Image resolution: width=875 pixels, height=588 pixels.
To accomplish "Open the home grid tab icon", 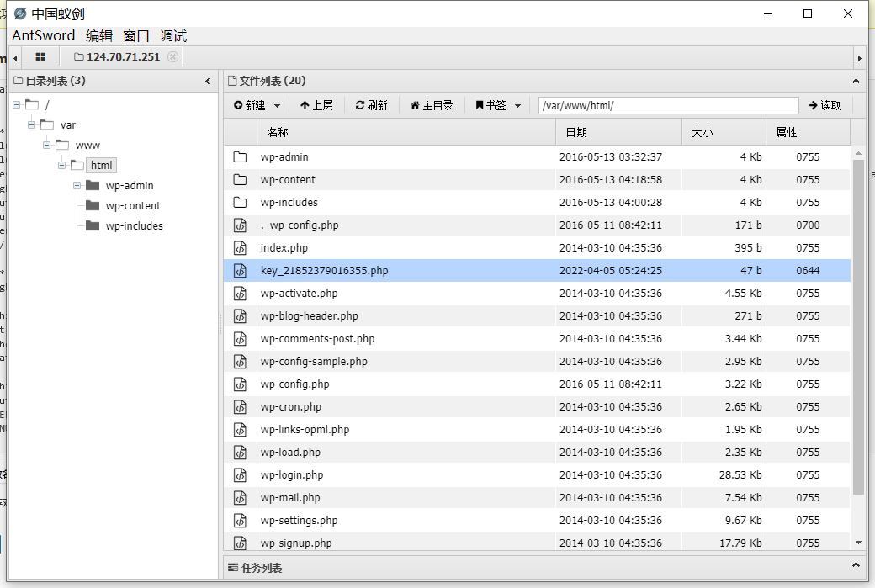I will 40,57.
